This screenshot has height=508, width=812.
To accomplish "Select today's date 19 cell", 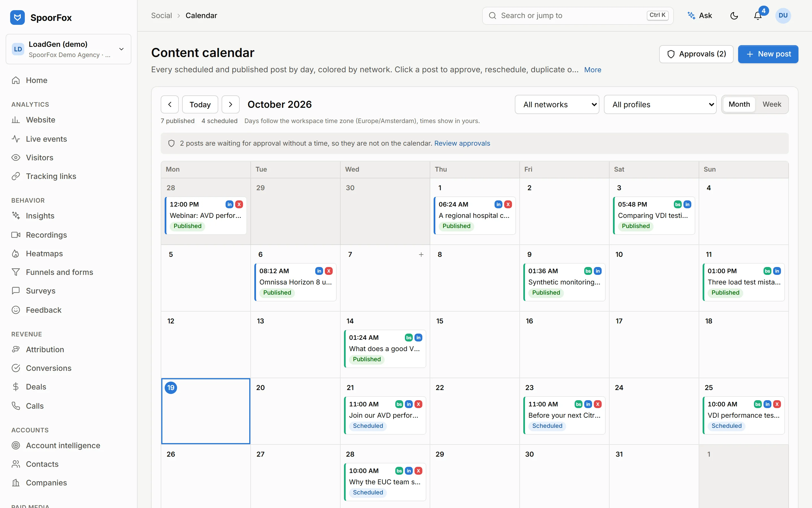I will point(206,411).
